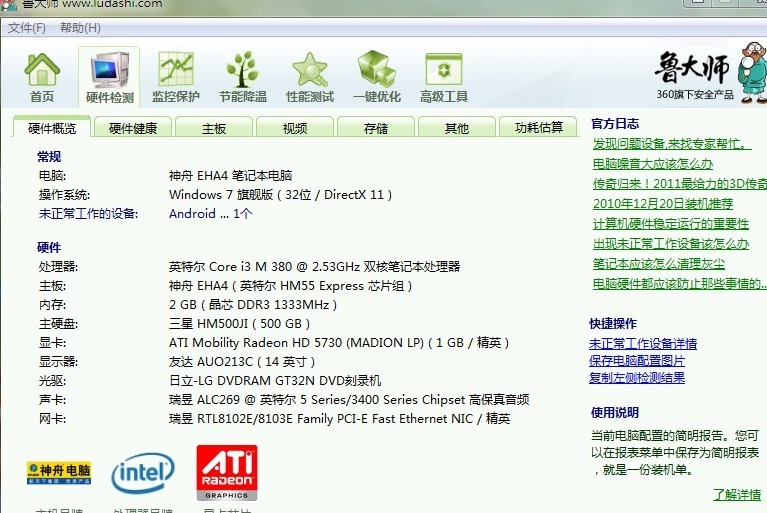This screenshot has width=767, height=513.
Task: Open link 计算机硬件稳定运行的重要性
Action: pos(671,223)
